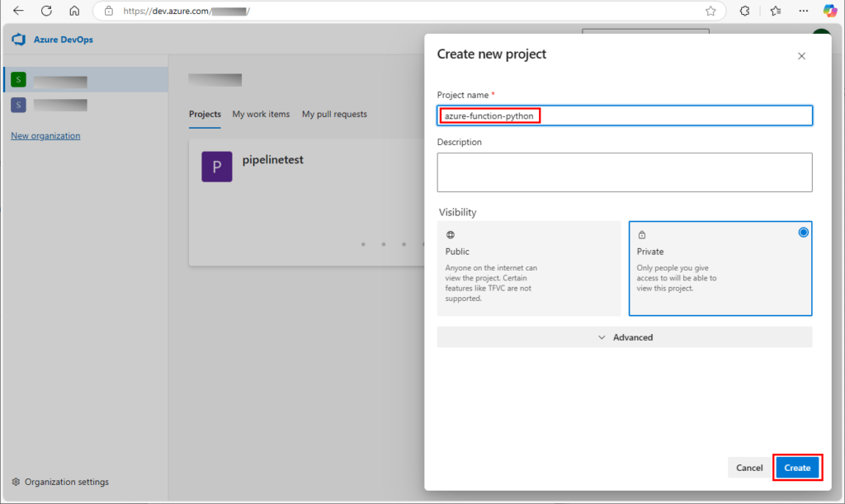This screenshot has height=504, width=845.
Task: Click the browser Copilot icon
Action: (831, 11)
